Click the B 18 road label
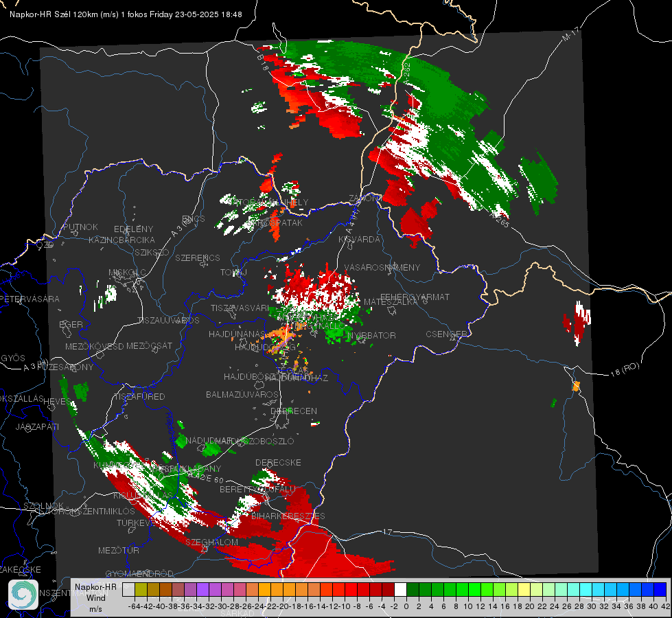 click(262, 62)
